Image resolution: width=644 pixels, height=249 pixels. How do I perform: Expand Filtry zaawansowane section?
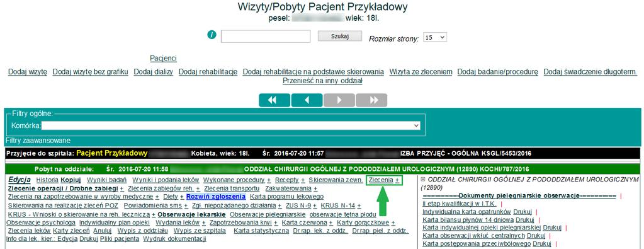(38, 141)
